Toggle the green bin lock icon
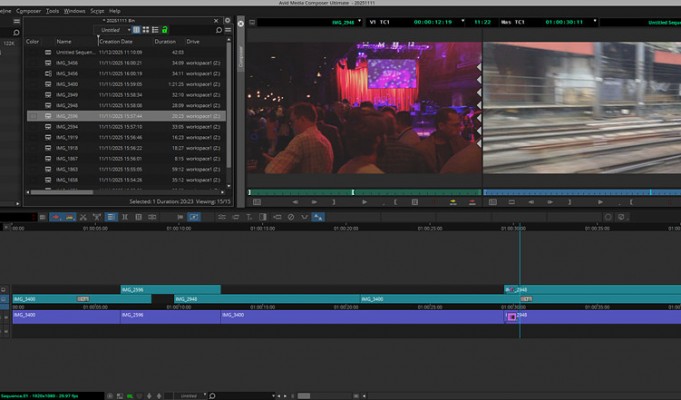The width and height of the screenshot is (681, 400). point(164,30)
